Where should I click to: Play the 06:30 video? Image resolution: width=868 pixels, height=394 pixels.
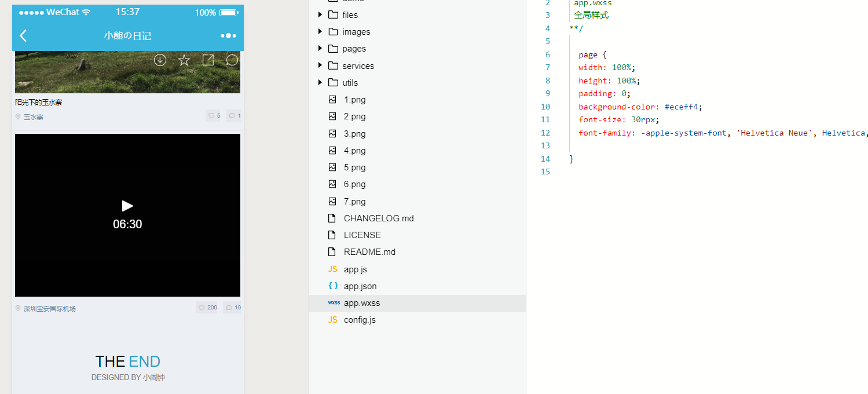tap(127, 206)
